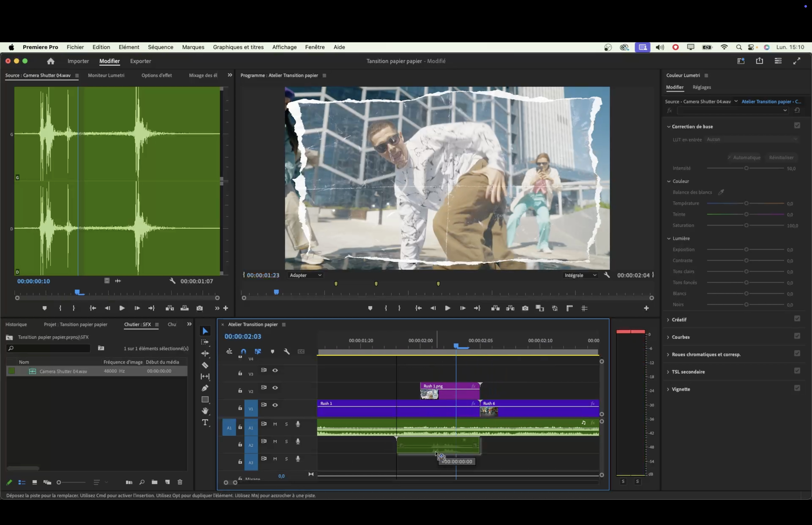Image resolution: width=812 pixels, height=525 pixels.
Task: Select the Razor tool in the tools panel
Action: [205, 365]
